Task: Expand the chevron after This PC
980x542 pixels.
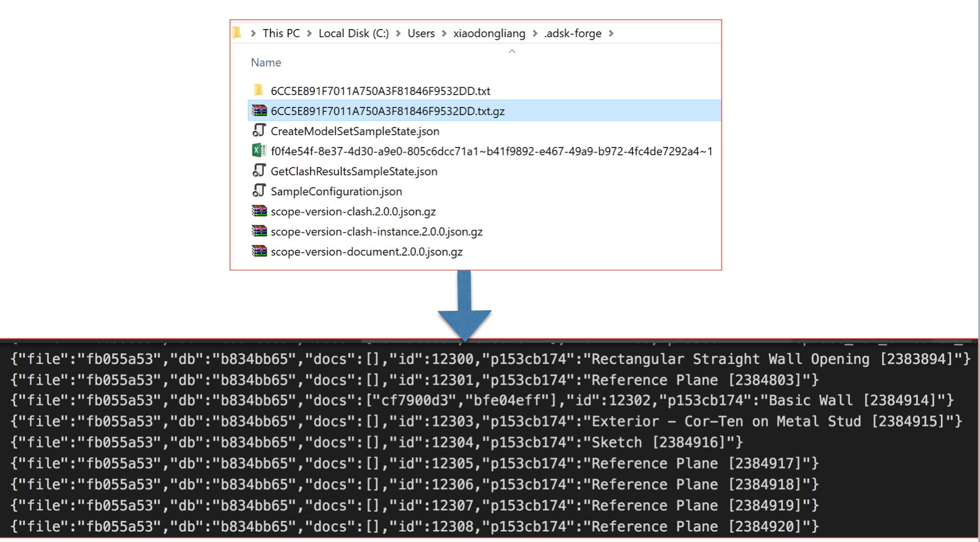Action: click(309, 33)
